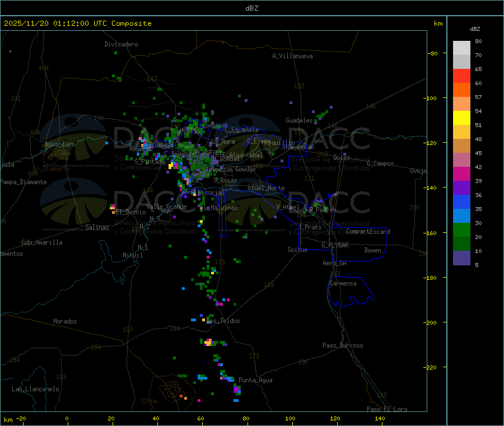Click the Valle_Grande map label
The height and width of the screenshot is (426, 504).
point(166,207)
